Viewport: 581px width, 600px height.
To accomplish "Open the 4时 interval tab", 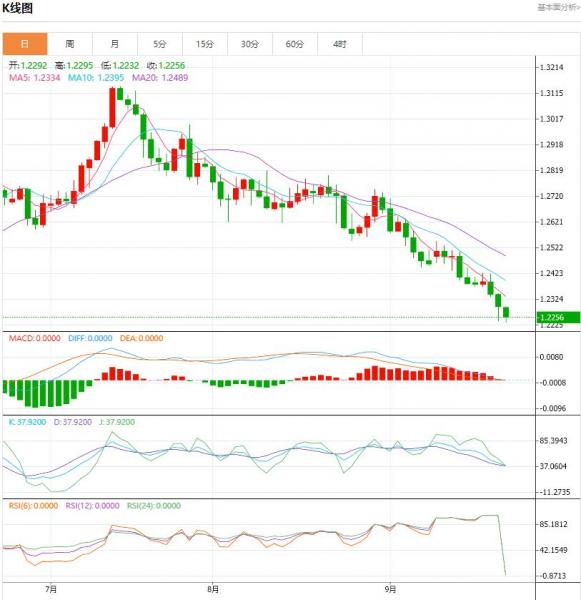I will click(339, 44).
